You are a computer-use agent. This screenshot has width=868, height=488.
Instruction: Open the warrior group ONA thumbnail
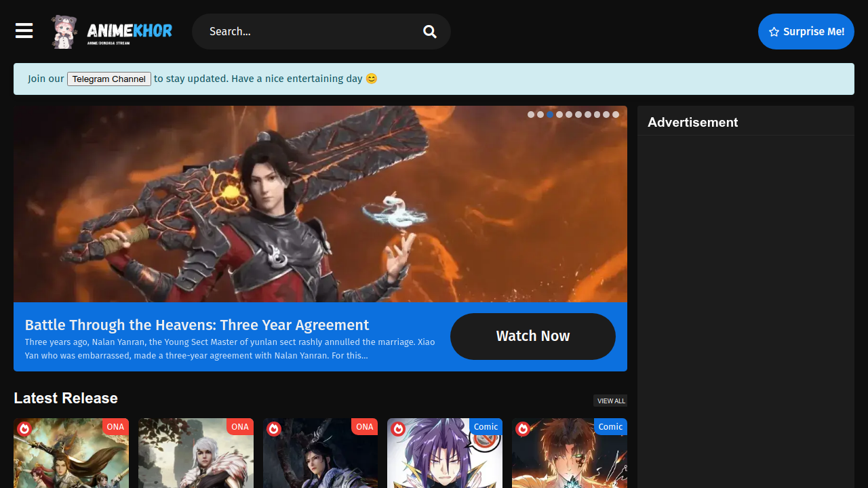[71, 453]
